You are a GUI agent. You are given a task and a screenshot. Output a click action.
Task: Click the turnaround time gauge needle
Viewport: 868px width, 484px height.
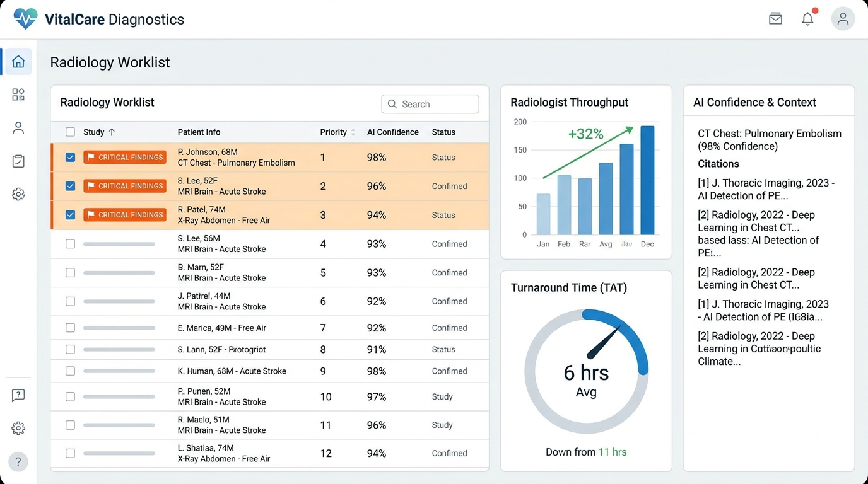pyautogui.click(x=604, y=343)
